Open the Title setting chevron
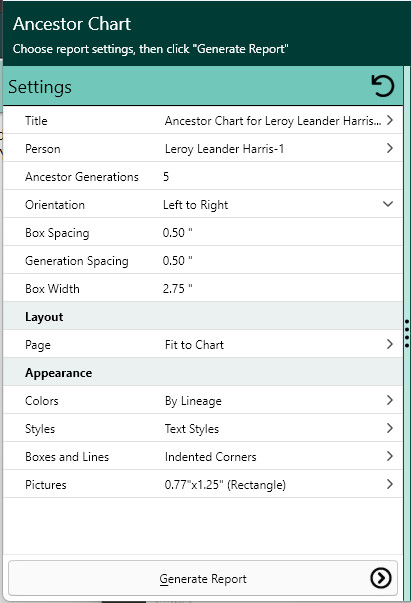This screenshot has width=411, height=603. [389, 120]
